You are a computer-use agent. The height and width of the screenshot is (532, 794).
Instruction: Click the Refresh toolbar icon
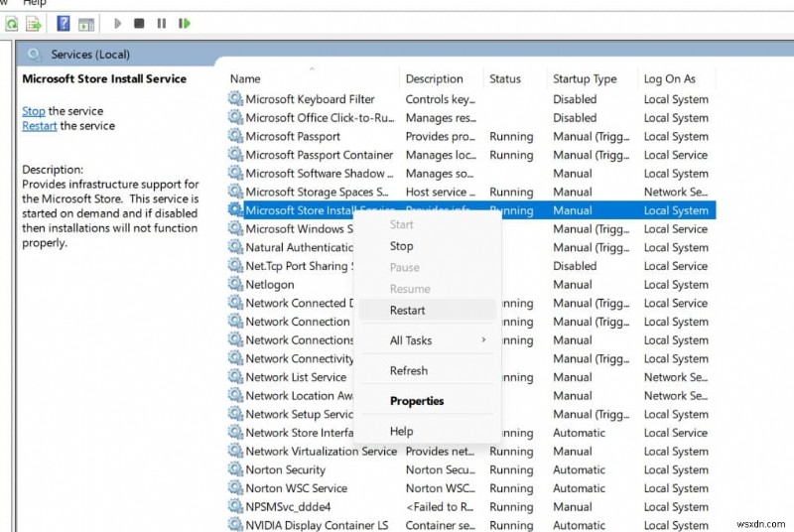[x=11, y=23]
